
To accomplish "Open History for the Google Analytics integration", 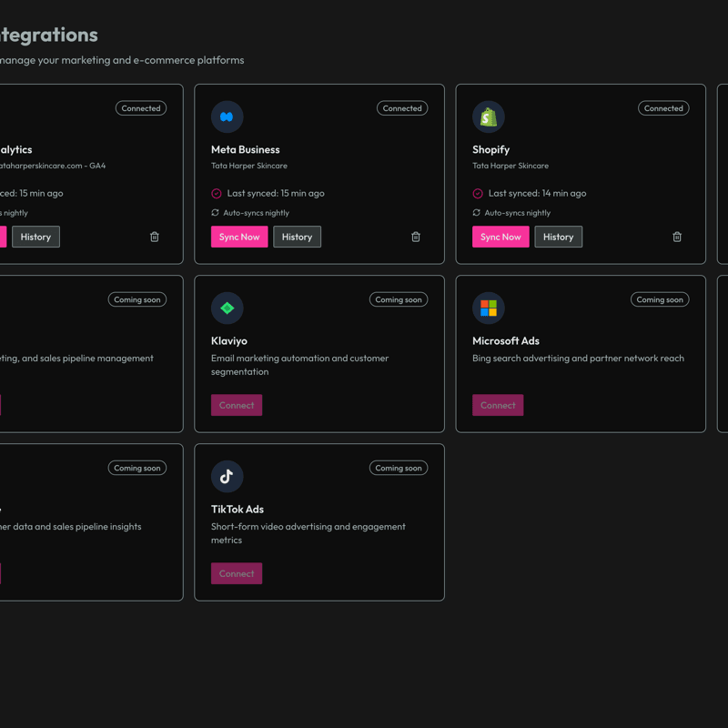I will [x=35, y=237].
